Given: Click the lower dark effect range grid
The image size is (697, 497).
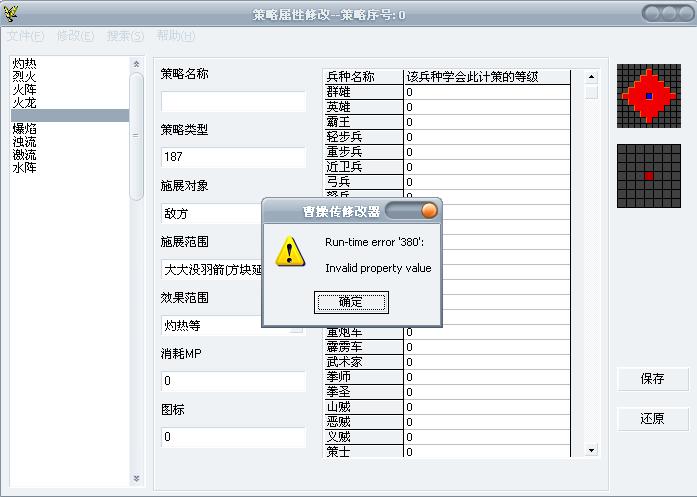Looking at the screenshot, I should pyautogui.click(x=648, y=175).
